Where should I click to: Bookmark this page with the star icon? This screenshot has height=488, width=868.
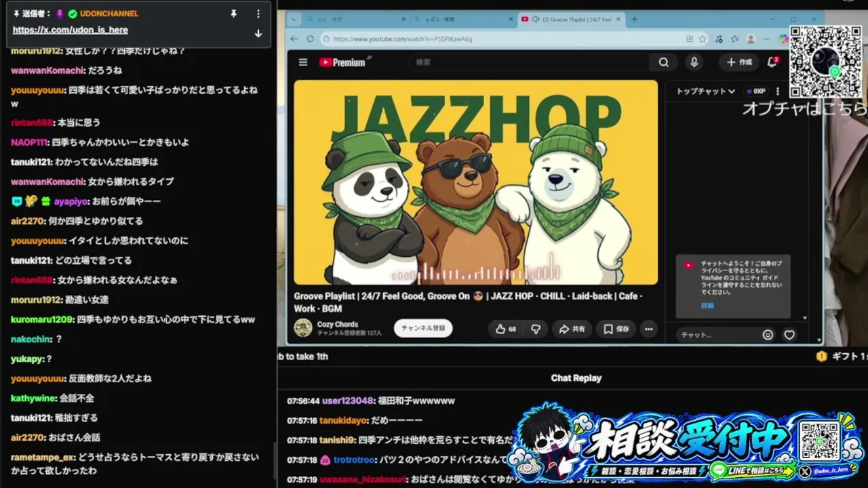point(703,39)
